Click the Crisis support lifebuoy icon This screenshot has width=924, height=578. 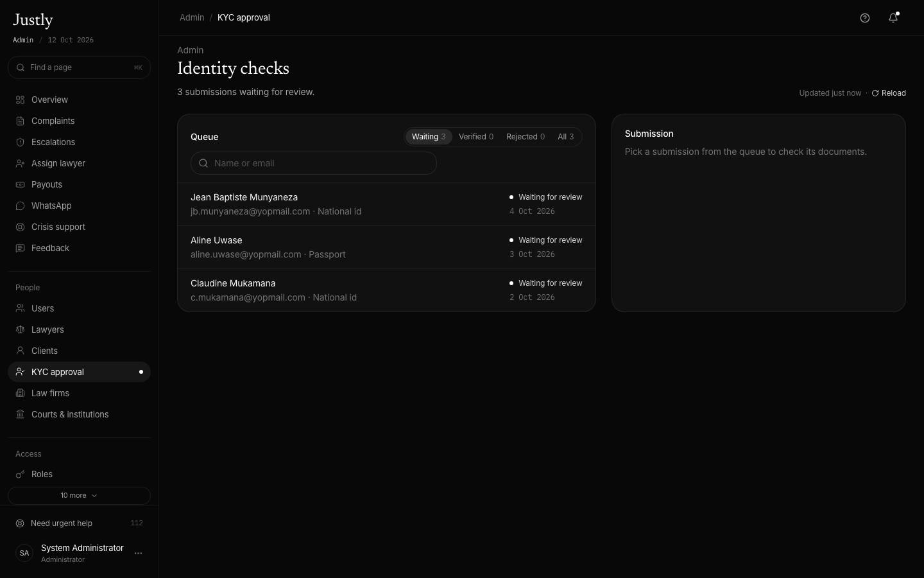20,227
